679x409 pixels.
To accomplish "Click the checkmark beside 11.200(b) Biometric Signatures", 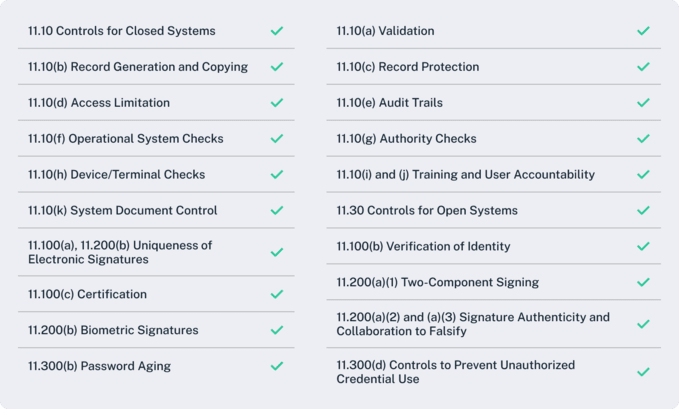I will pyautogui.click(x=277, y=331).
